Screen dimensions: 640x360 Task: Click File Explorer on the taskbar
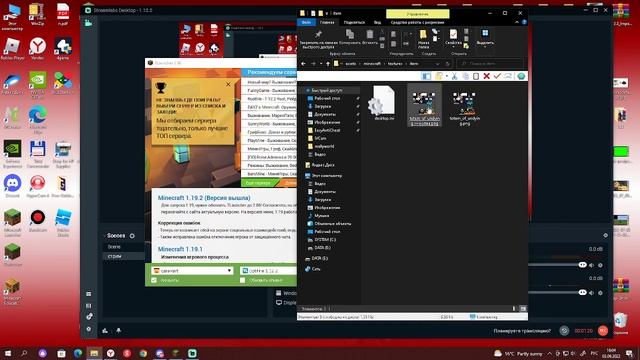coord(94,353)
